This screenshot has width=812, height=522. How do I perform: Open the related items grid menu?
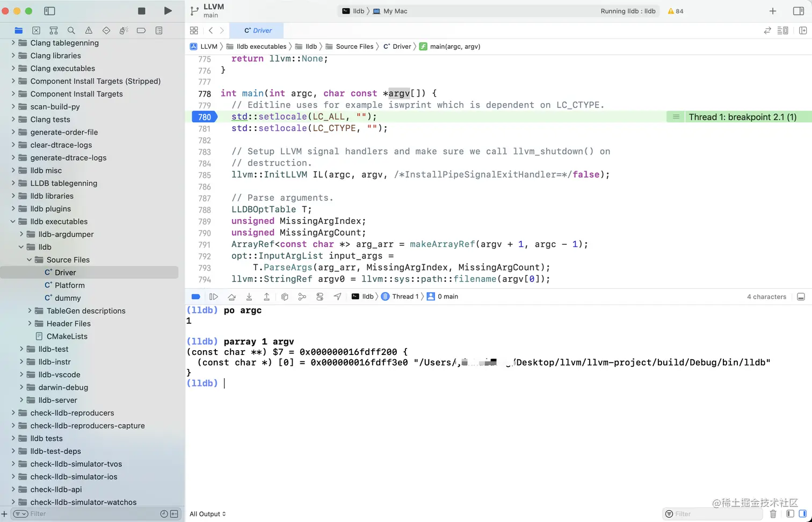194,31
